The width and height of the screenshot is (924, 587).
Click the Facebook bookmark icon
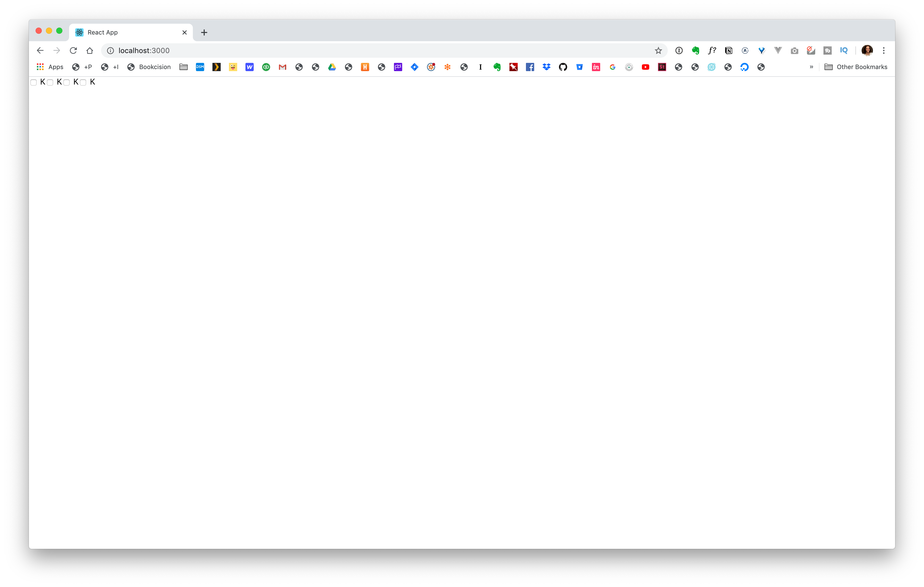click(530, 67)
